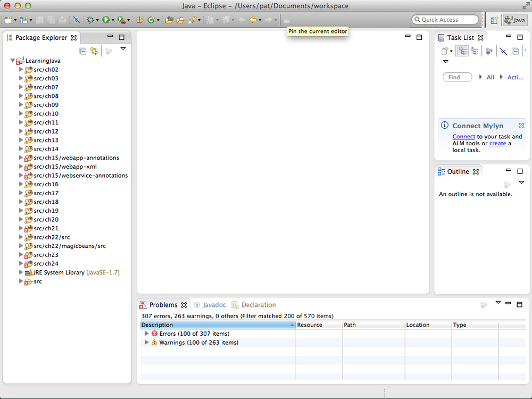The height and width of the screenshot is (399, 532).
Task: Open the Debug configurations dropdown arrow
Action: point(97,20)
